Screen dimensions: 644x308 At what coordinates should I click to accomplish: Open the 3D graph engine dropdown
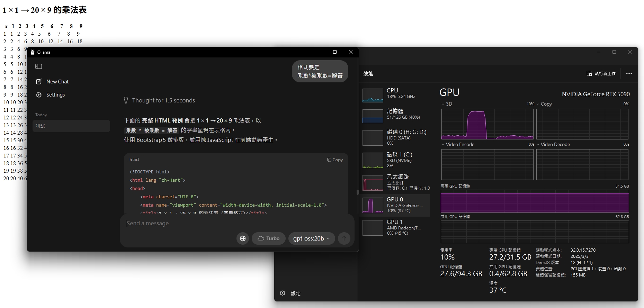[x=447, y=104]
